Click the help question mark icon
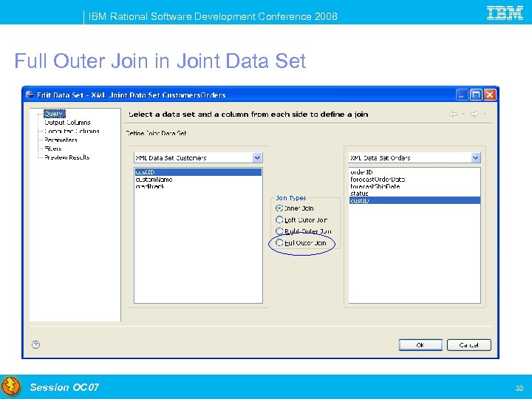Image resolution: width=532 pixels, height=399 pixels. [x=35, y=345]
